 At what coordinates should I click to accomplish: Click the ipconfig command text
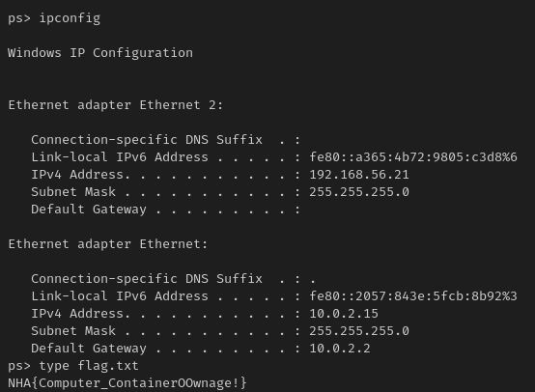[x=70, y=18]
